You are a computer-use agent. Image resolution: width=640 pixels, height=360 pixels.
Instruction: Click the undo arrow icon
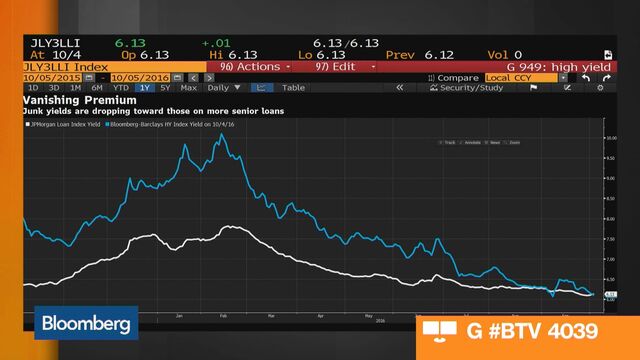[586, 78]
